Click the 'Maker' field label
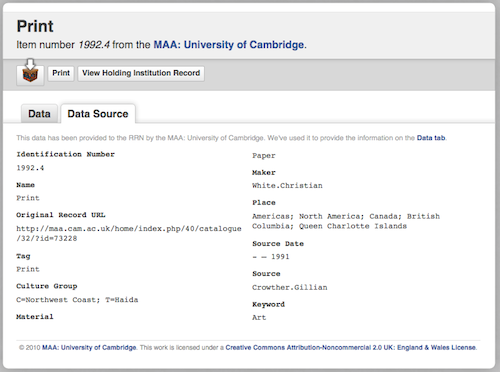 264,173
